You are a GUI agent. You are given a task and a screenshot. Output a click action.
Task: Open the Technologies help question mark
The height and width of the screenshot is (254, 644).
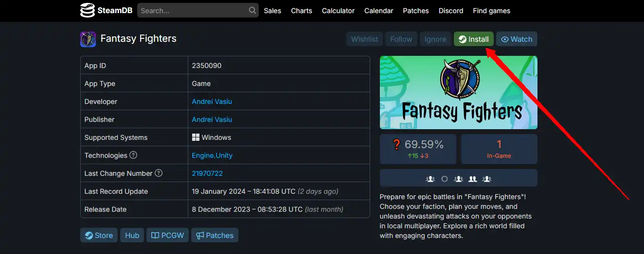click(x=133, y=155)
